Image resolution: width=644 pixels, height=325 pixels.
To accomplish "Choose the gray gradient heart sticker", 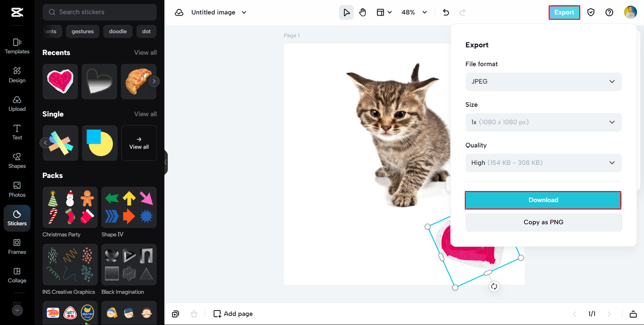I will click(x=100, y=81).
